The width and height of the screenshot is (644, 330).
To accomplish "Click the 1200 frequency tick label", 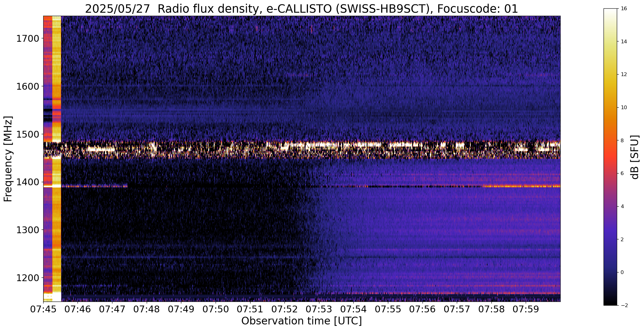I will click(x=27, y=278).
